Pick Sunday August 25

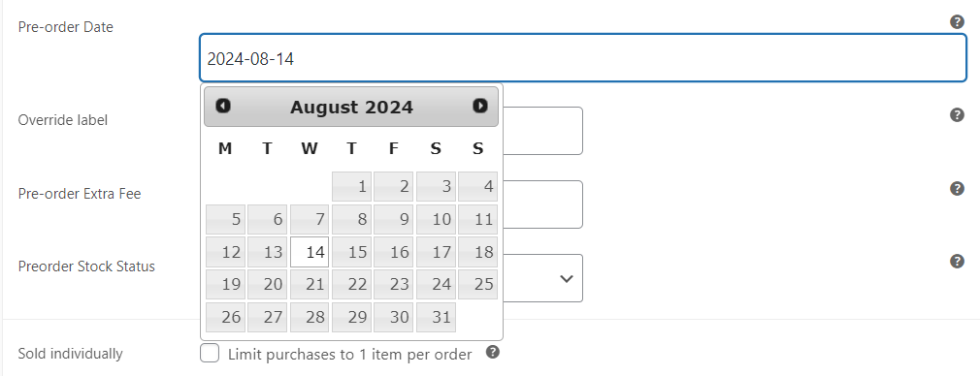tap(477, 284)
